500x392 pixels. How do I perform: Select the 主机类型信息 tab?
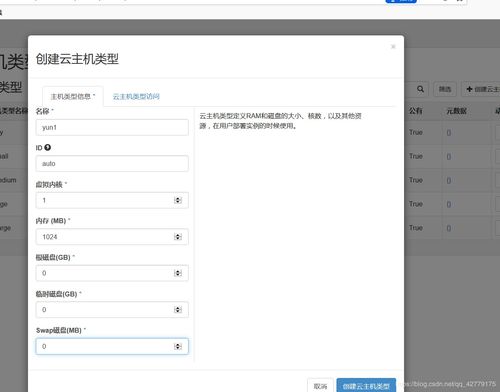pyautogui.click(x=73, y=96)
